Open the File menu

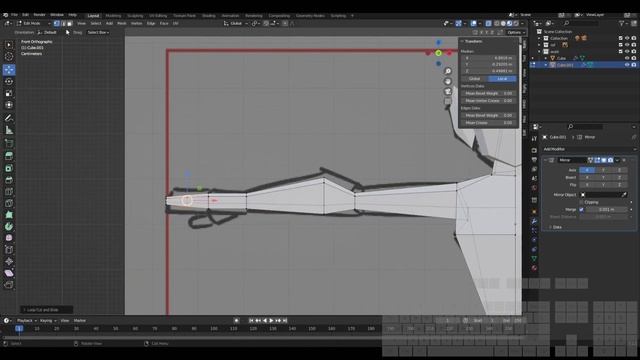click(14, 15)
